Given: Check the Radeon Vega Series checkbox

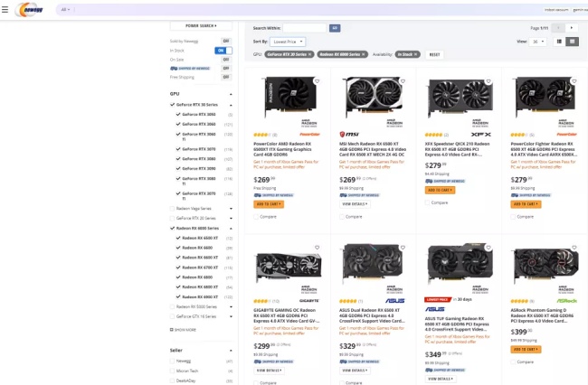Looking at the screenshot, I should pos(173,209).
